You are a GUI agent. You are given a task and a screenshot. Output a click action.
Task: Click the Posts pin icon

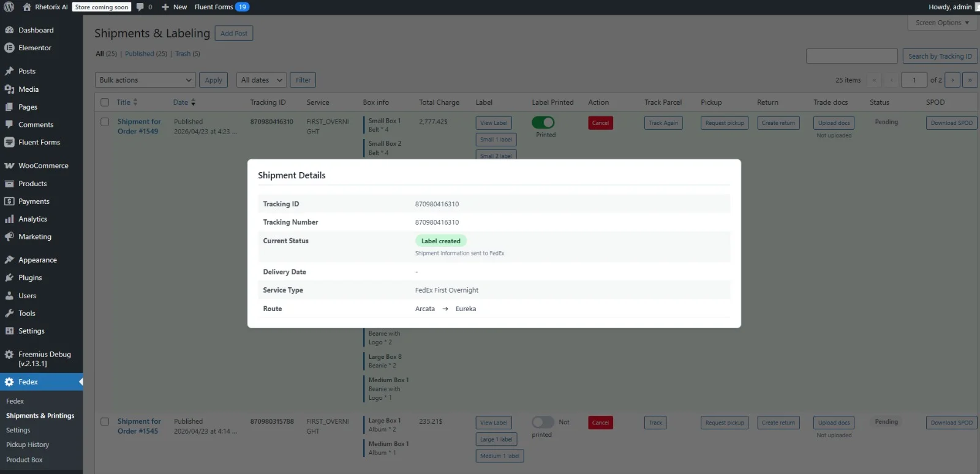[9, 71]
